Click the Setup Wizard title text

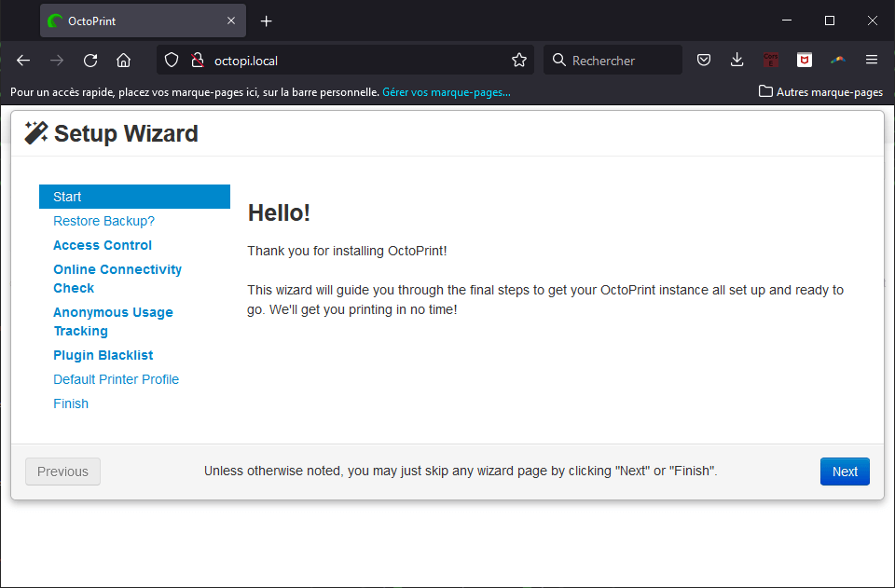[x=126, y=133]
